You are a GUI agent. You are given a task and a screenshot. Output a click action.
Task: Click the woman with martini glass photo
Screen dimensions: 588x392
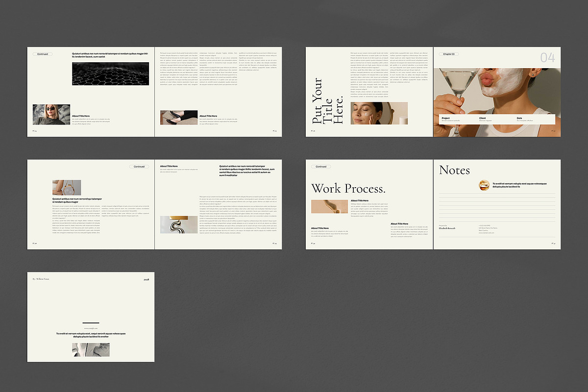pyautogui.click(x=497, y=102)
